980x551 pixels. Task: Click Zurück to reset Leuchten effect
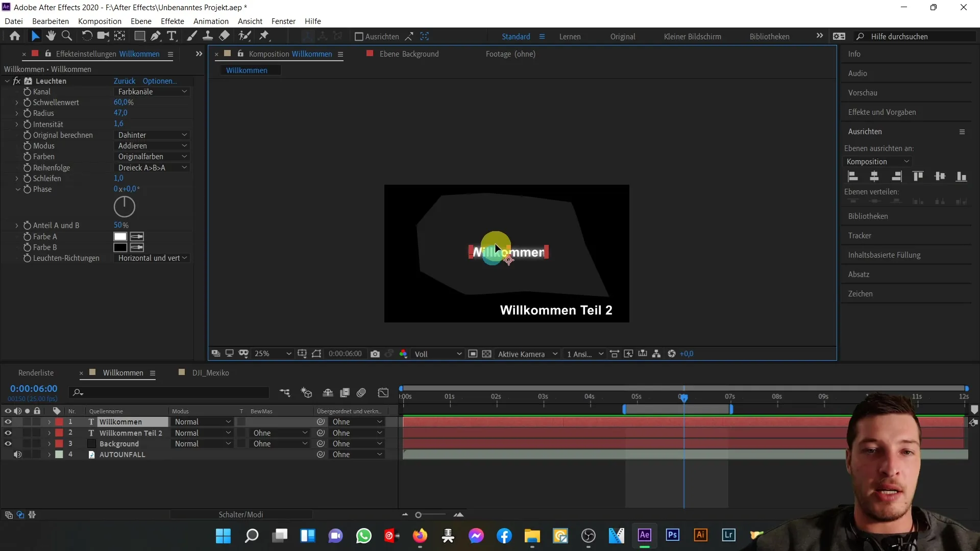tap(125, 81)
